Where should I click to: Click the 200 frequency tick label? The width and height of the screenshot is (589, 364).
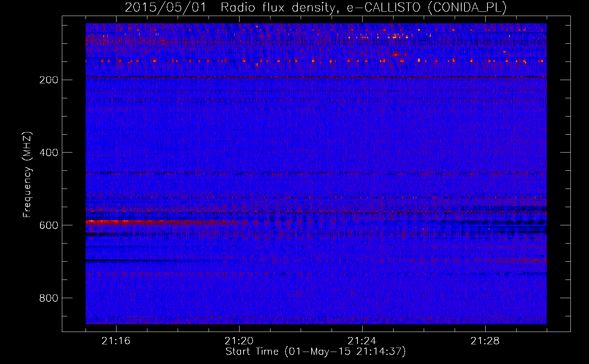pos(49,80)
